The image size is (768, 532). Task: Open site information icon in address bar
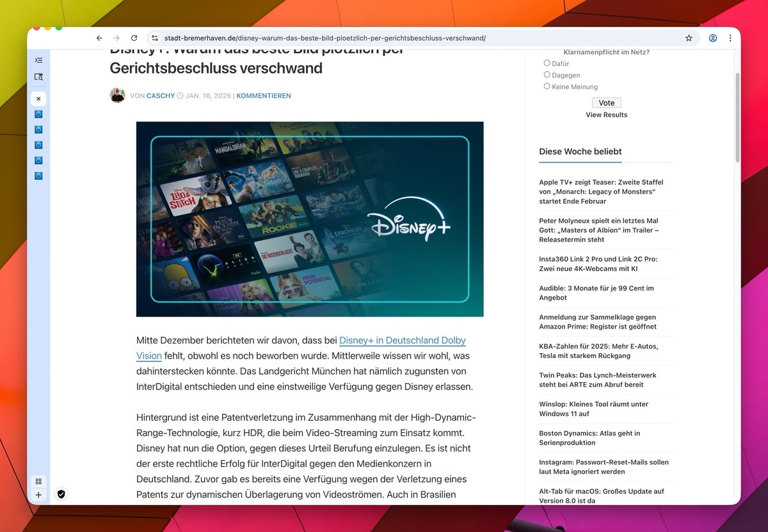coord(154,38)
